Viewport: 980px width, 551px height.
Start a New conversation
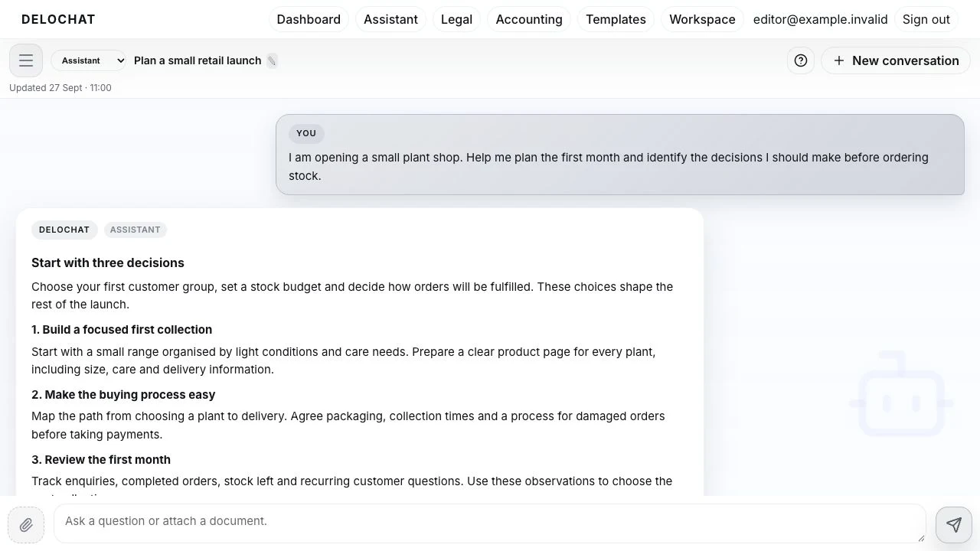click(896, 60)
